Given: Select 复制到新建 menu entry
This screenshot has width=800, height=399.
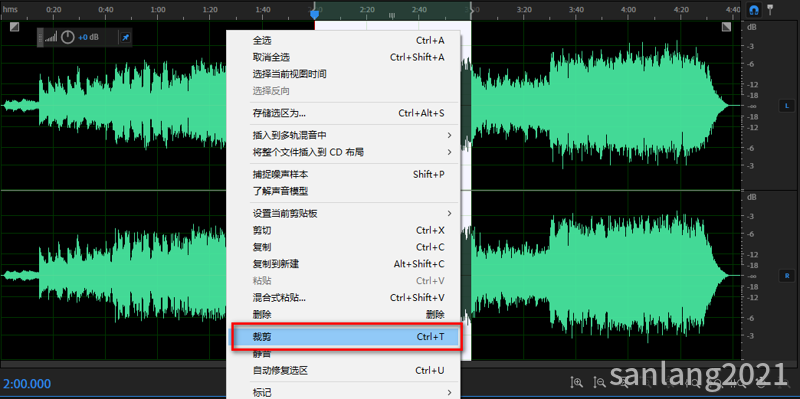Looking at the screenshot, I should [343, 264].
